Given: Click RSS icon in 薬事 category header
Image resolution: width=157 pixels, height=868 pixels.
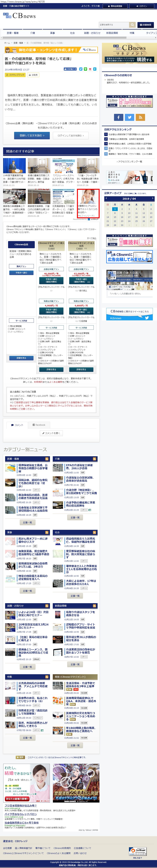Looking at the screenshot, I should point(47,532).
